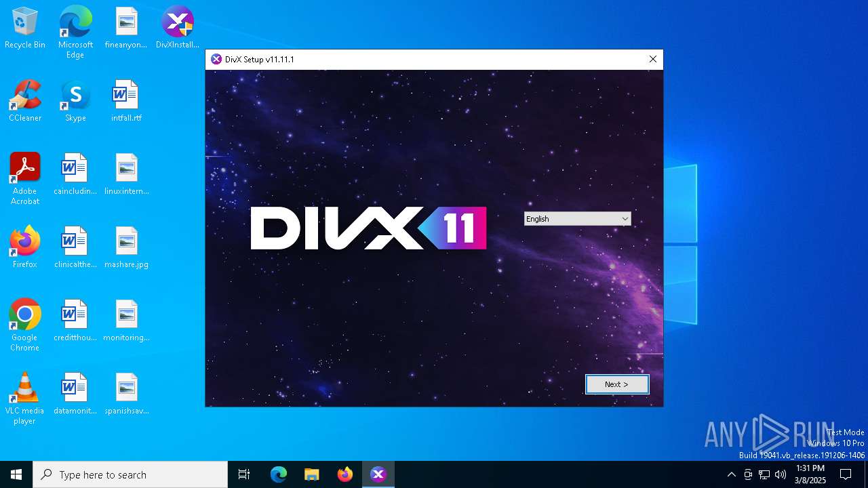Open the network icon in system tray
The height and width of the screenshot is (488, 868).
(x=764, y=474)
